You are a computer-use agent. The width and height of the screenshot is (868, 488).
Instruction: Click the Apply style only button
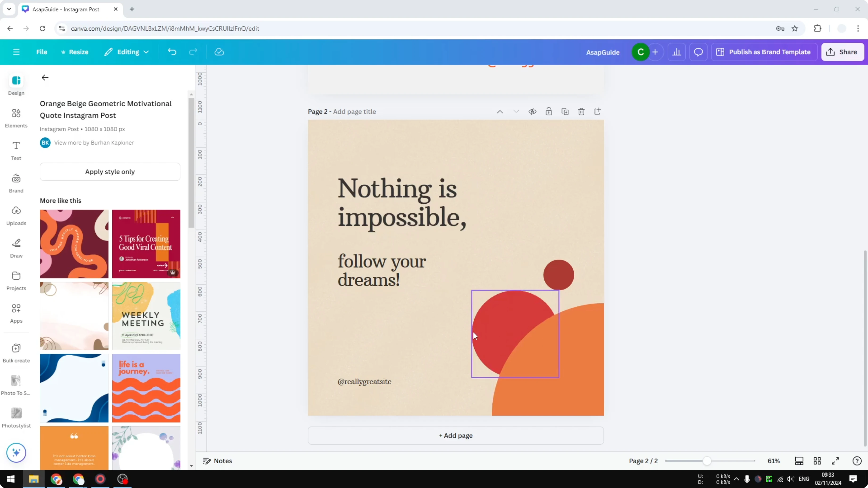(110, 171)
